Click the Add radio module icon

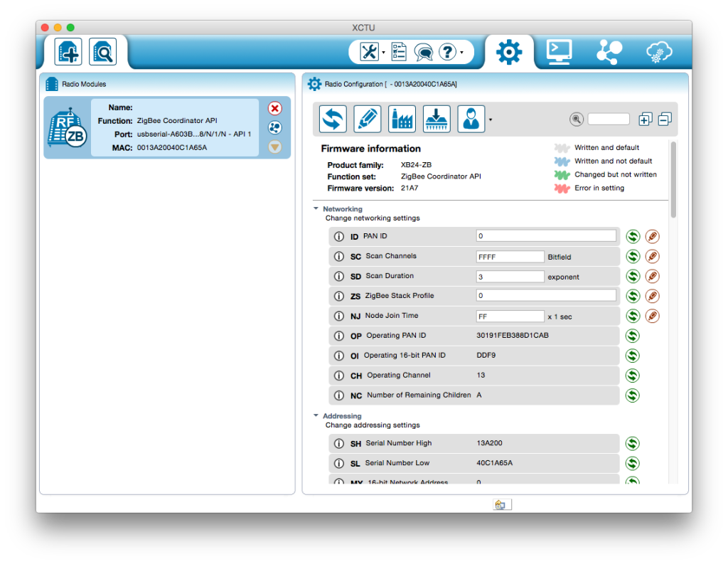tap(69, 52)
